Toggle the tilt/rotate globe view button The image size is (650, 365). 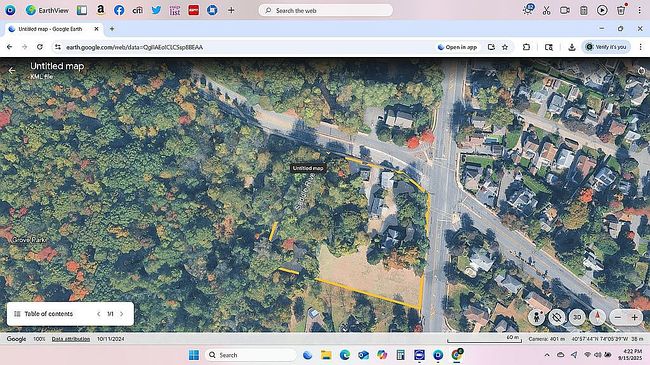point(557,317)
